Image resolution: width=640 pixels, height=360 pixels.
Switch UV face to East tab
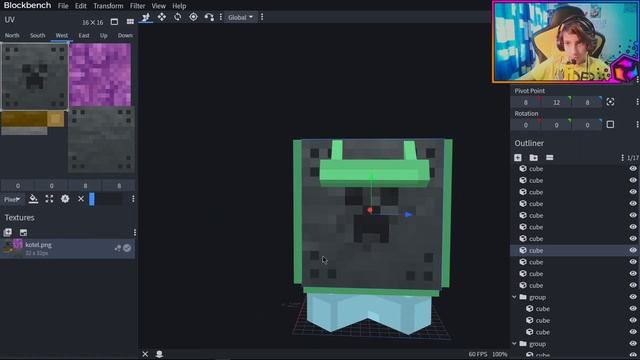[84, 36]
